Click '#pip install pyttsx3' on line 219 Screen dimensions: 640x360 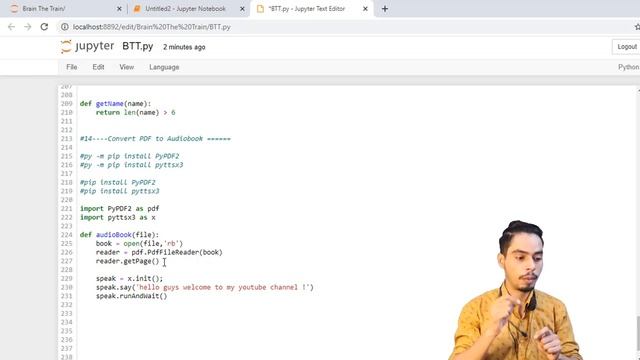[120, 191]
